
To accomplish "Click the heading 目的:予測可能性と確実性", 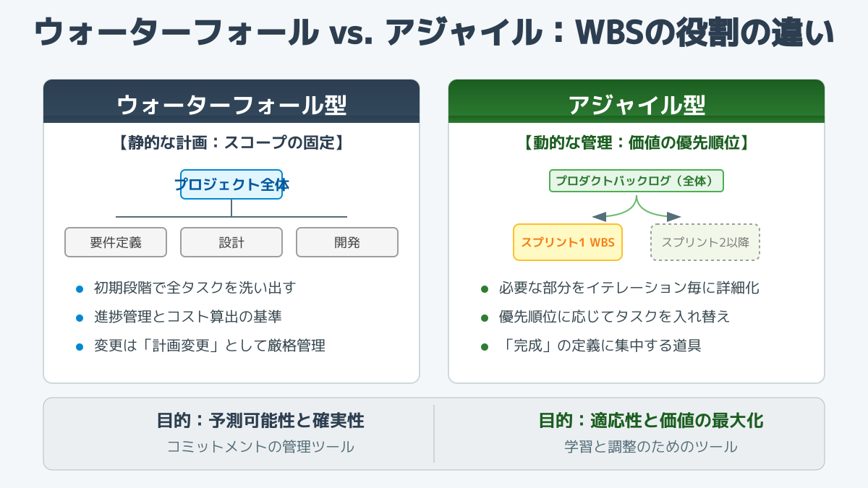I will 260,420.
